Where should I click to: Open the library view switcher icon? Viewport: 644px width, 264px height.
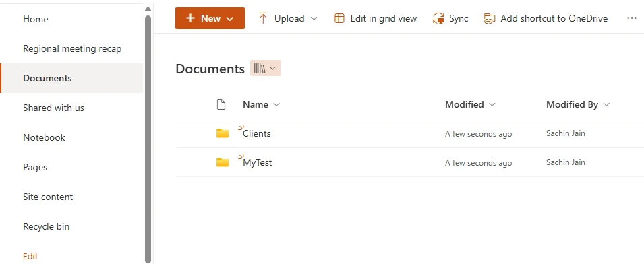(x=260, y=69)
